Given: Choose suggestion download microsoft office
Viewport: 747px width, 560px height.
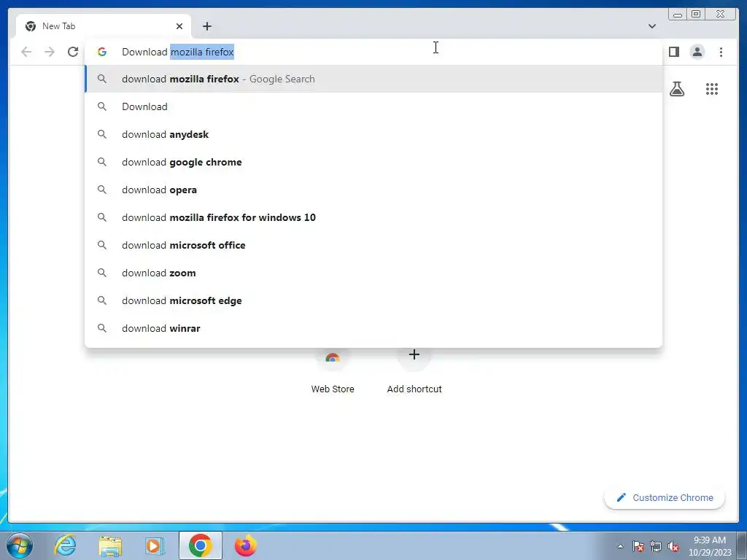Looking at the screenshot, I should pyautogui.click(x=373, y=245).
